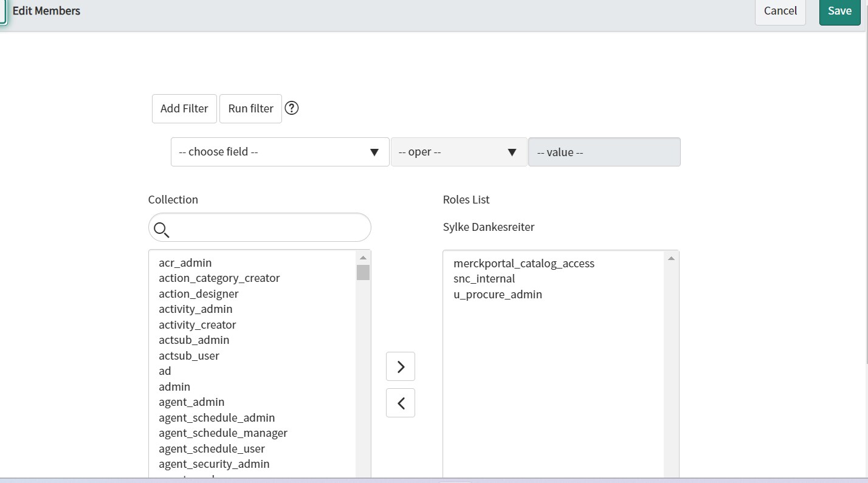Open the "-- oper --" dropdown

point(458,152)
